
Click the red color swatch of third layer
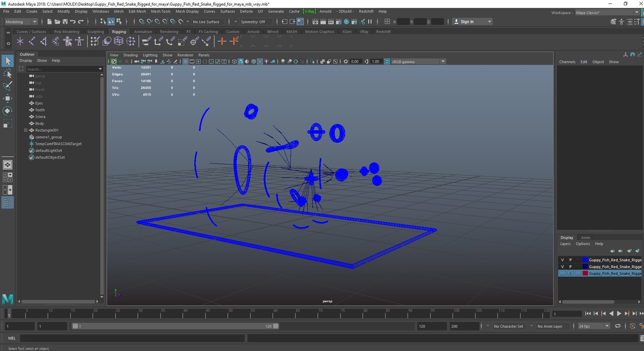(x=585, y=273)
